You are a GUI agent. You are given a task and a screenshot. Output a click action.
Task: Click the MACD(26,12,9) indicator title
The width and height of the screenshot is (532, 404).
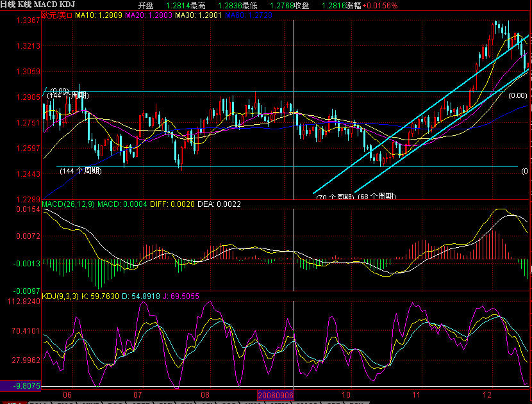click(68, 204)
